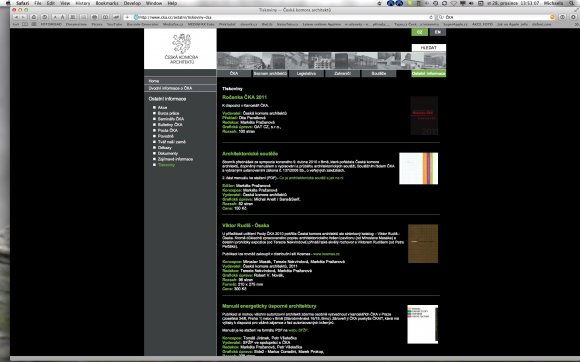Open Akce in the sidebar list

coord(162,108)
